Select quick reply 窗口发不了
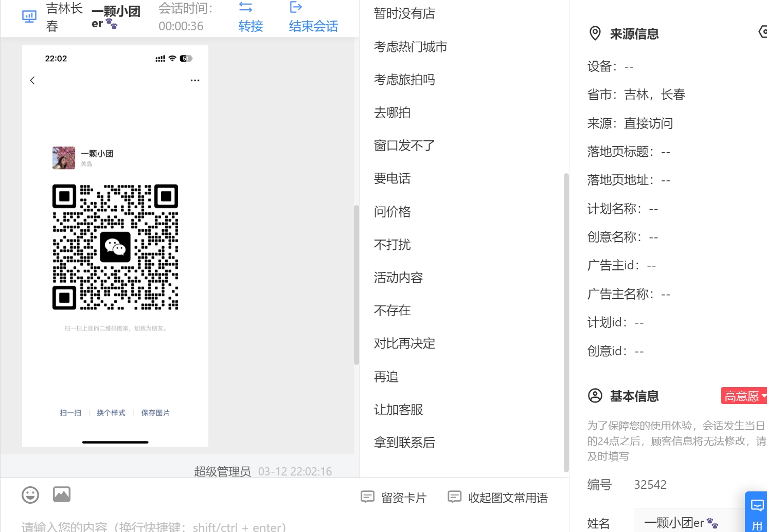This screenshot has height=532, width=767. coord(404,145)
